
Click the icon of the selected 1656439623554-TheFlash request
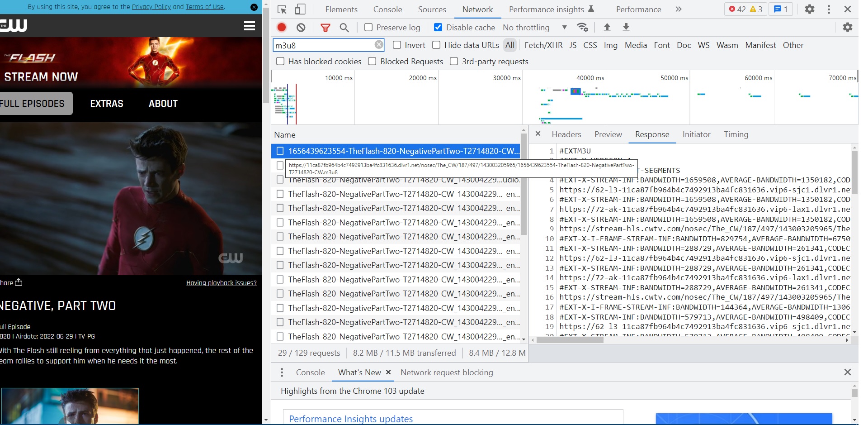click(x=280, y=151)
